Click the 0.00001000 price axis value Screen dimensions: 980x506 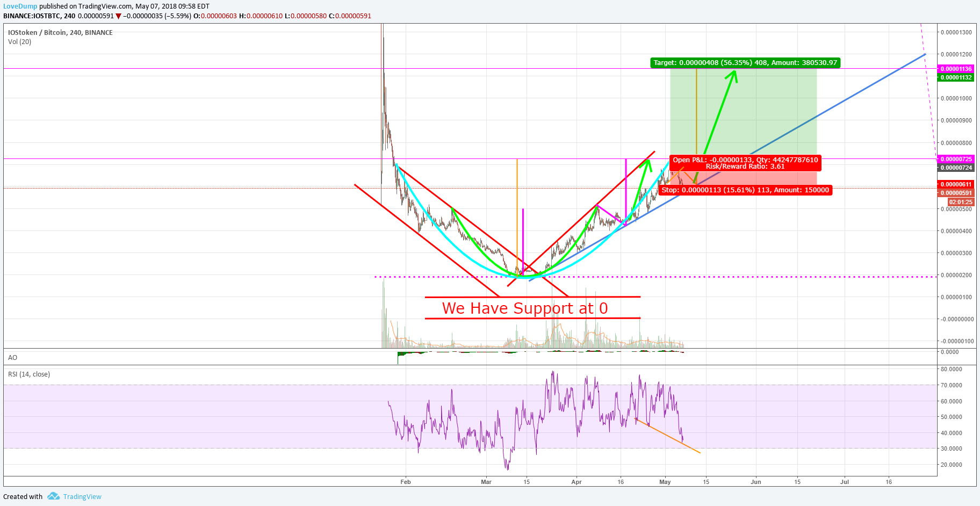(956, 98)
